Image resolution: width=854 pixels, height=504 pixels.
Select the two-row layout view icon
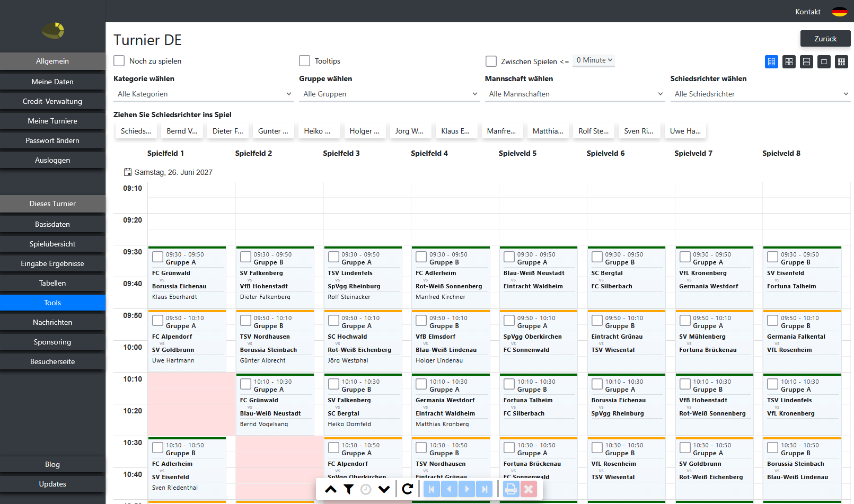(x=806, y=62)
